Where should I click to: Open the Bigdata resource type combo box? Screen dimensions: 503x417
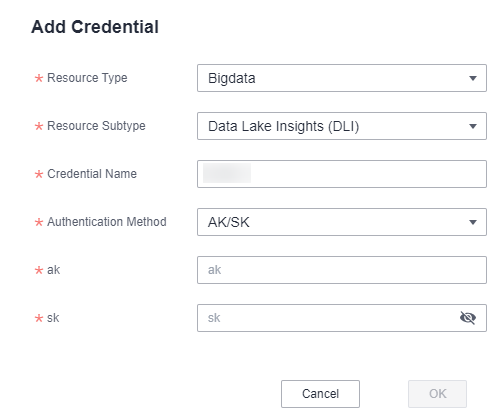click(342, 78)
